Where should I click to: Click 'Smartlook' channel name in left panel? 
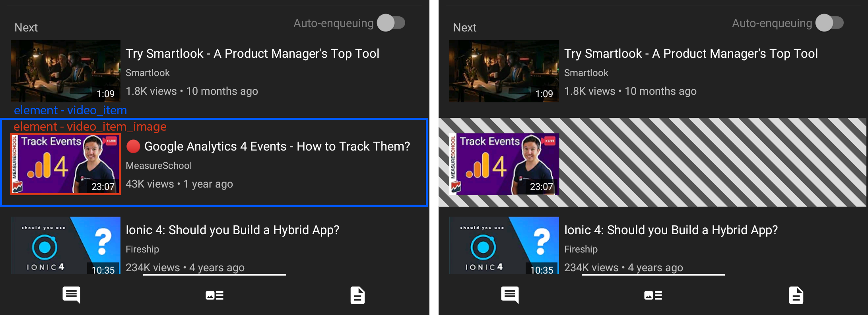pyautogui.click(x=148, y=73)
